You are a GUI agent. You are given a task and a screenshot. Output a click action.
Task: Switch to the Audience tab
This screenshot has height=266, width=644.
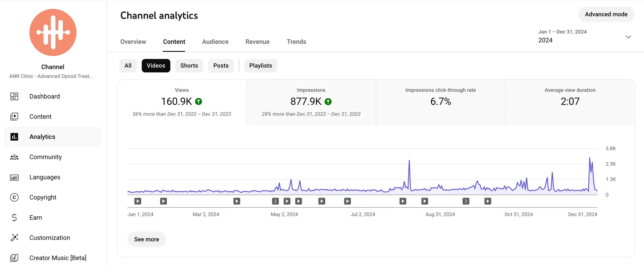pyautogui.click(x=215, y=42)
